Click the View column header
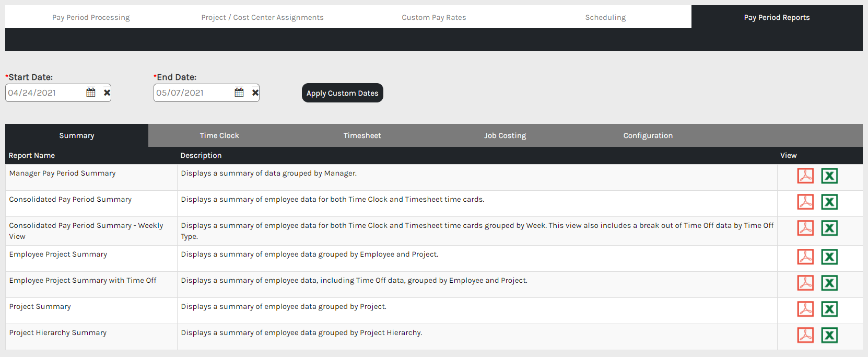Screen dimensions: 868x357 789,155
